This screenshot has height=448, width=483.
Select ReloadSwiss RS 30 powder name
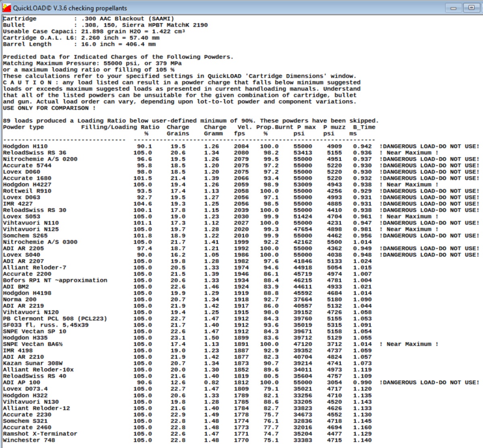click(x=35, y=210)
